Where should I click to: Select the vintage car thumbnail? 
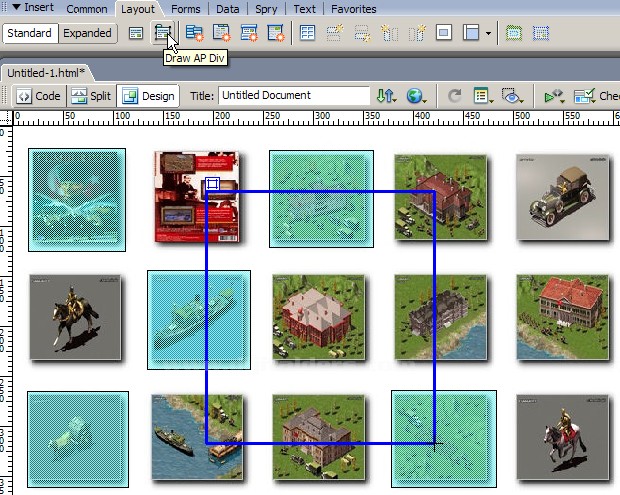(x=563, y=197)
